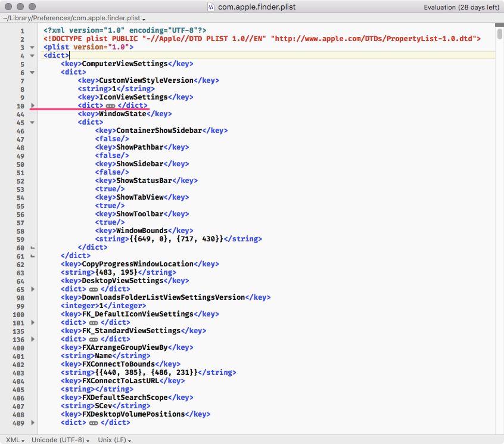Click the FXDesktopVolumePositions key text
Screen dimensions: 504x444
133,415
